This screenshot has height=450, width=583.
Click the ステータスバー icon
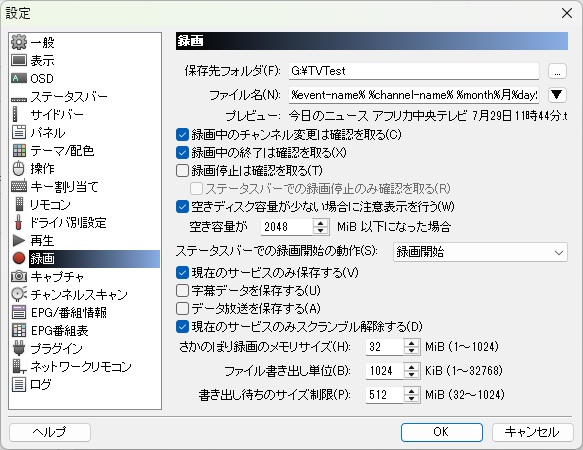pyautogui.click(x=19, y=99)
